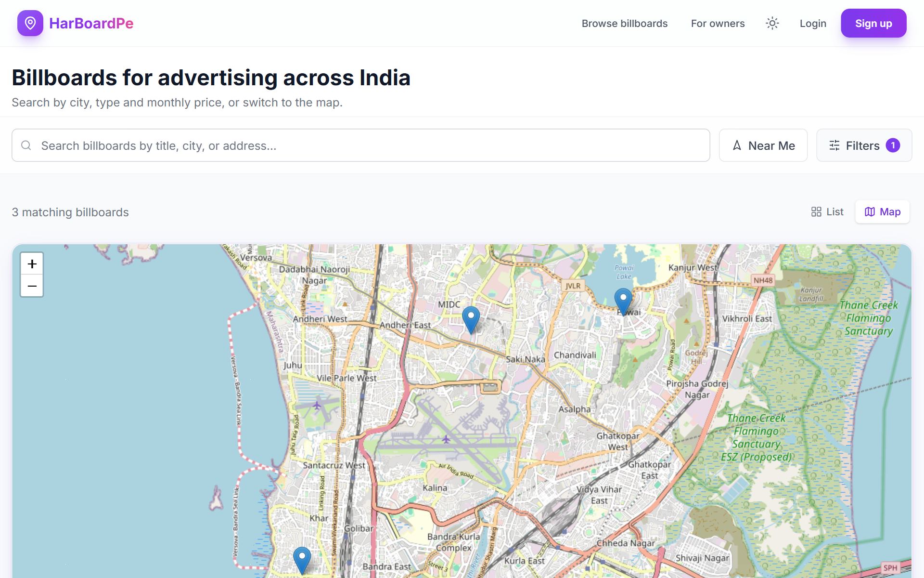Image resolution: width=924 pixels, height=578 pixels.
Task: Click the Juhu map label
Action: coord(293,366)
